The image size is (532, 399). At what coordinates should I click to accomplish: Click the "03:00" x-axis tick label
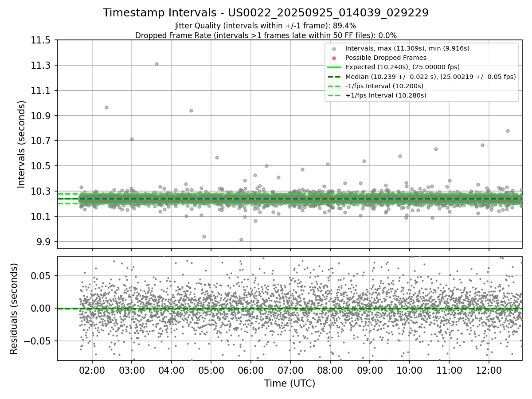132,370
